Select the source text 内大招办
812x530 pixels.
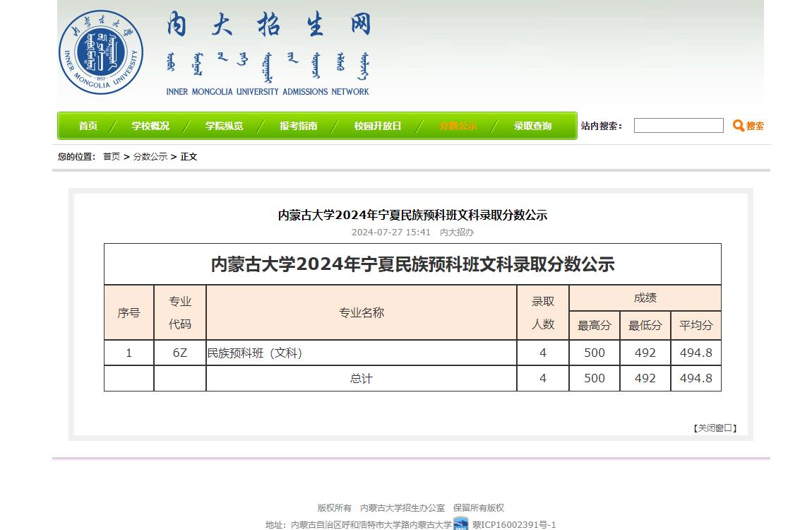pos(457,232)
